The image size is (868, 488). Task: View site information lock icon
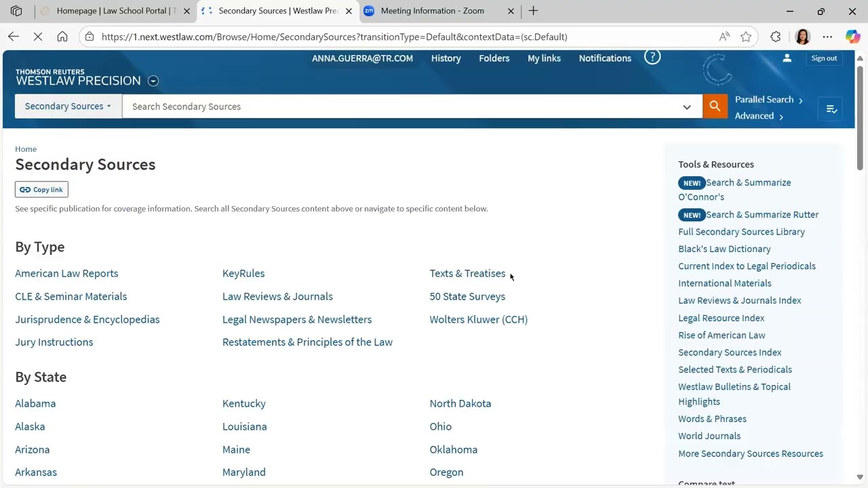click(90, 37)
